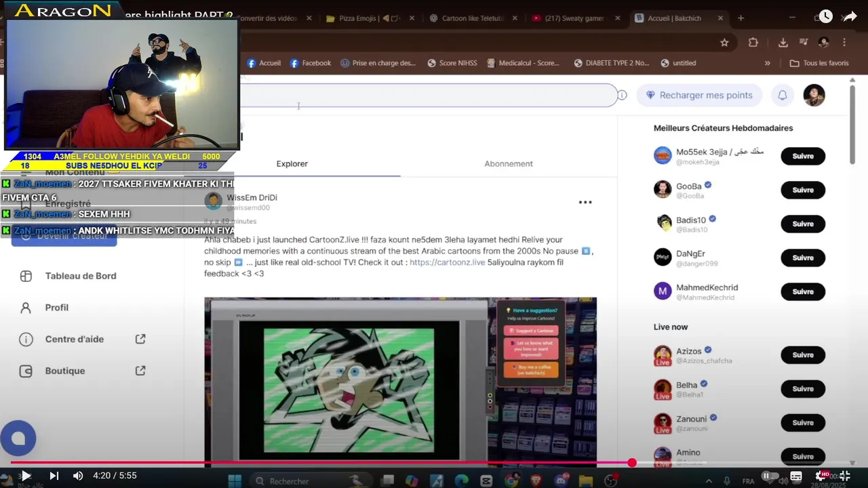
Task: Mute the video volume
Action: point(78,476)
